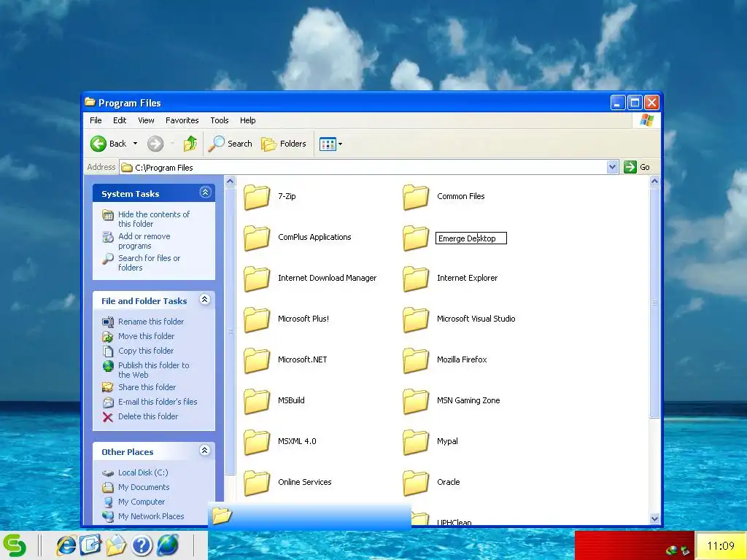Image resolution: width=747 pixels, height=560 pixels.
Task: Select the Microsoft.NET folder icon
Action: point(257,360)
